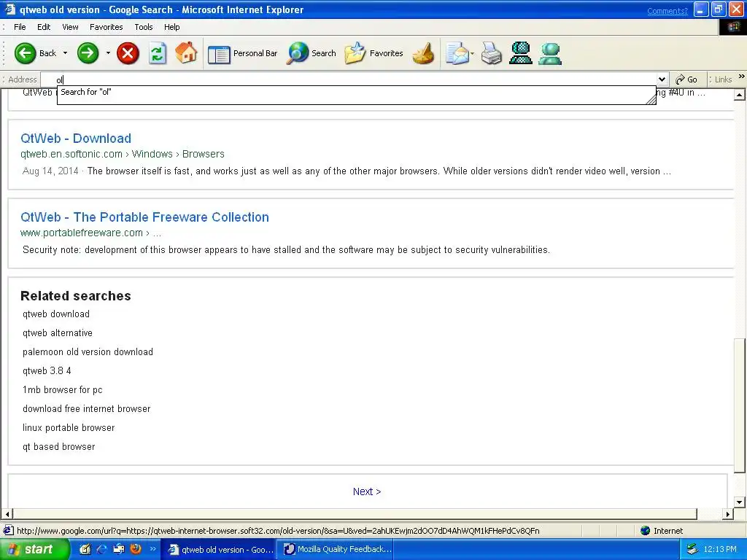Refresh the page with green arrows icon
This screenshot has width=747, height=560.
[158, 52]
